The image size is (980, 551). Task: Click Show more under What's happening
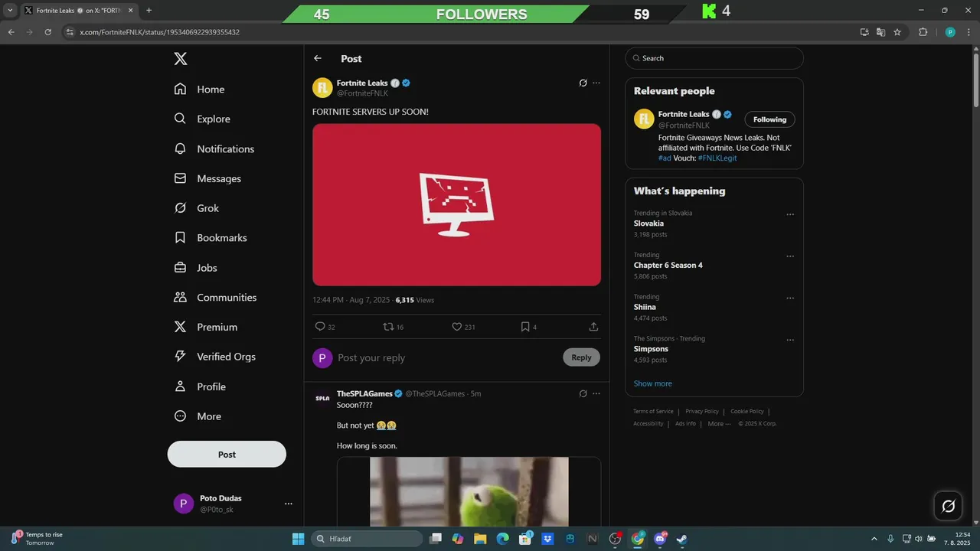pyautogui.click(x=652, y=383)
